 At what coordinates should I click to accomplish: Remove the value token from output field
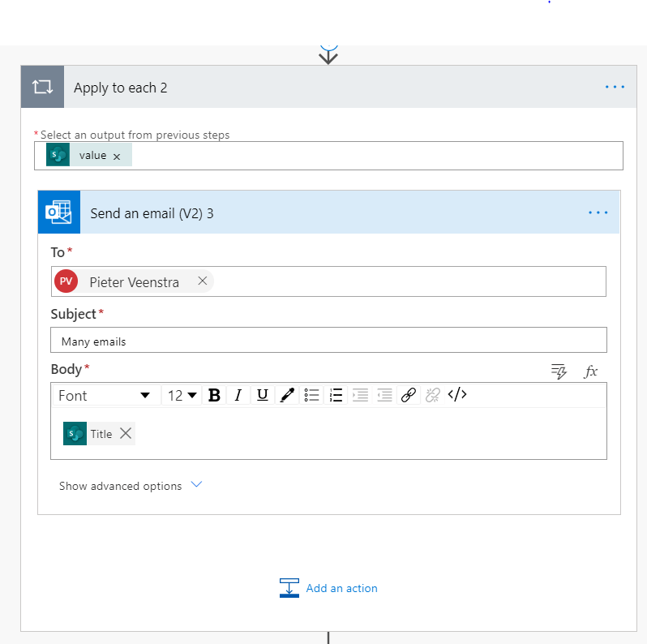(117, 157)
